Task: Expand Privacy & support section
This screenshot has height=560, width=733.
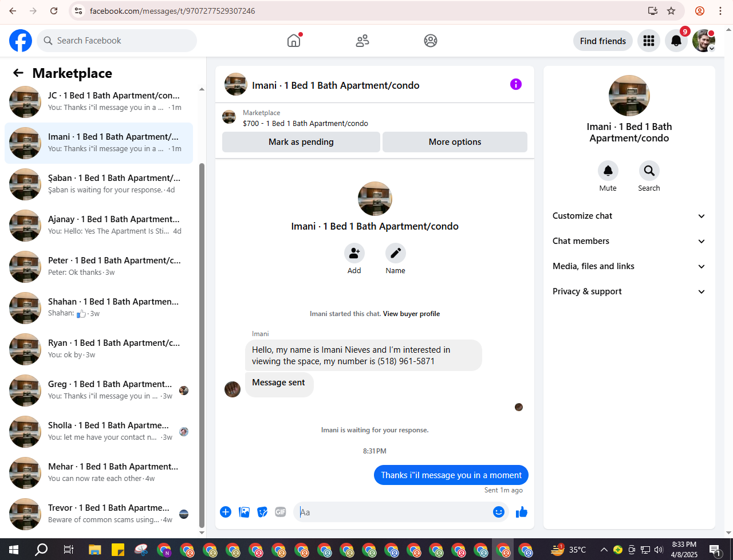Action: coord(629,291)
